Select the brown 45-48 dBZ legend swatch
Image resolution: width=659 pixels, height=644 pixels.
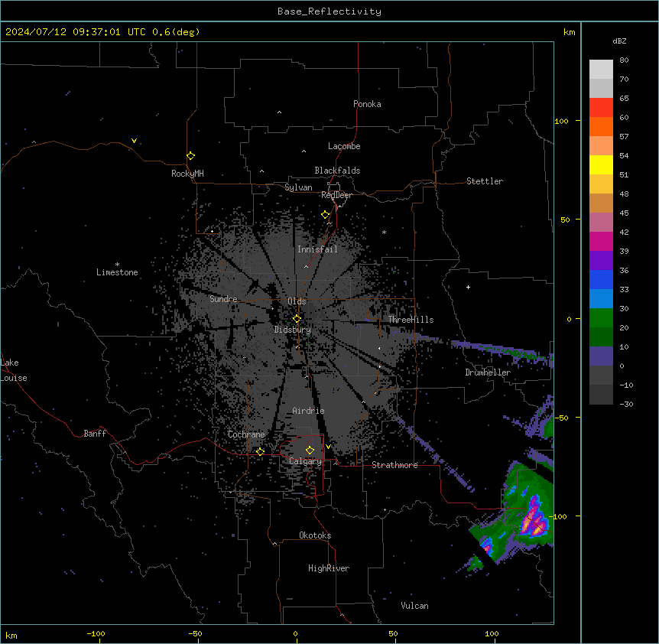point(601,203)
